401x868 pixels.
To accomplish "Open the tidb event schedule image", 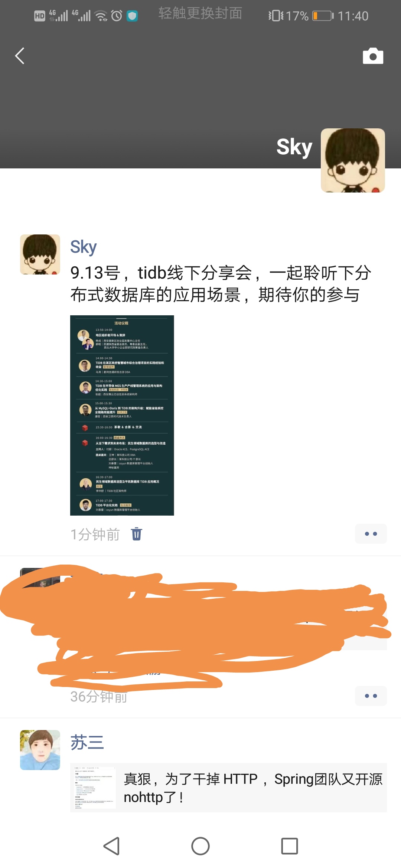I will (x=122, y=415).
